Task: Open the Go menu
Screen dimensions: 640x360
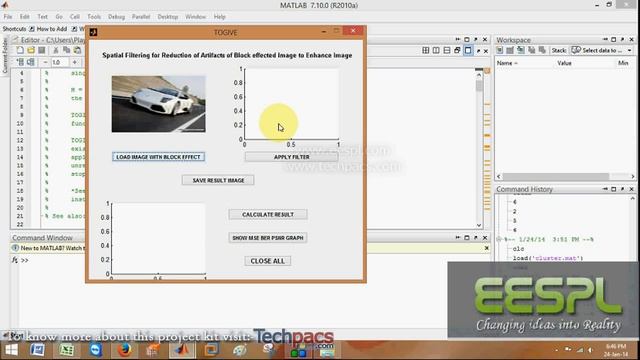Action: pyautogui.click(x=59, y=17)
